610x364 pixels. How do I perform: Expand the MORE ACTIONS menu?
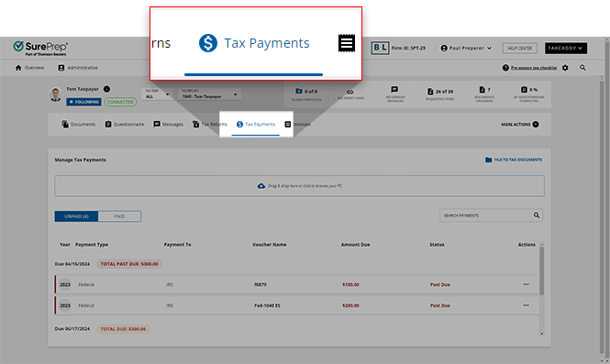520,125
